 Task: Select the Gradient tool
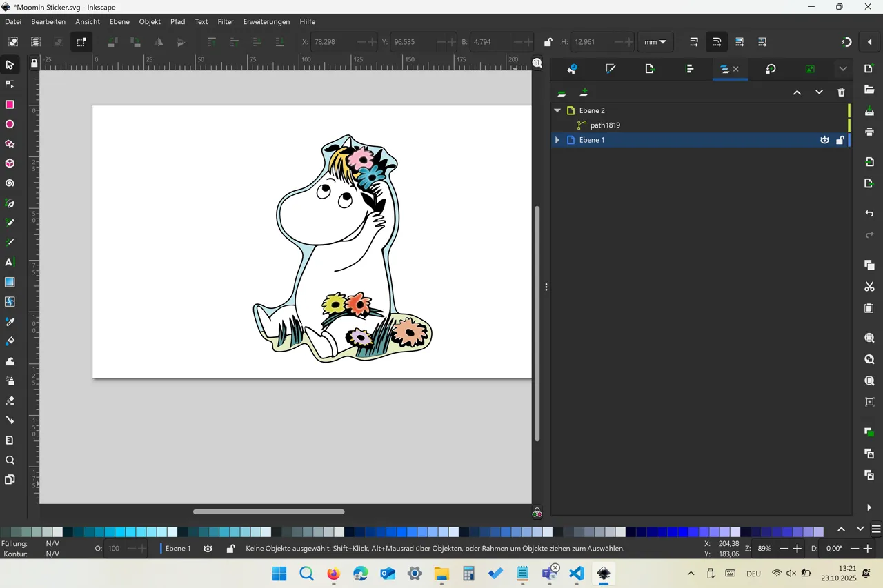10,282
